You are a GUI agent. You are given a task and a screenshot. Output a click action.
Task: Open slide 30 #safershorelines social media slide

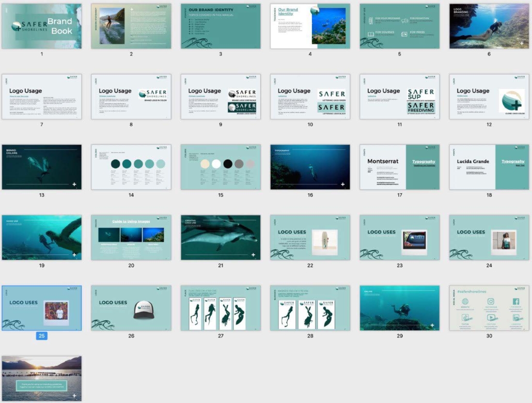pos(489,308)
